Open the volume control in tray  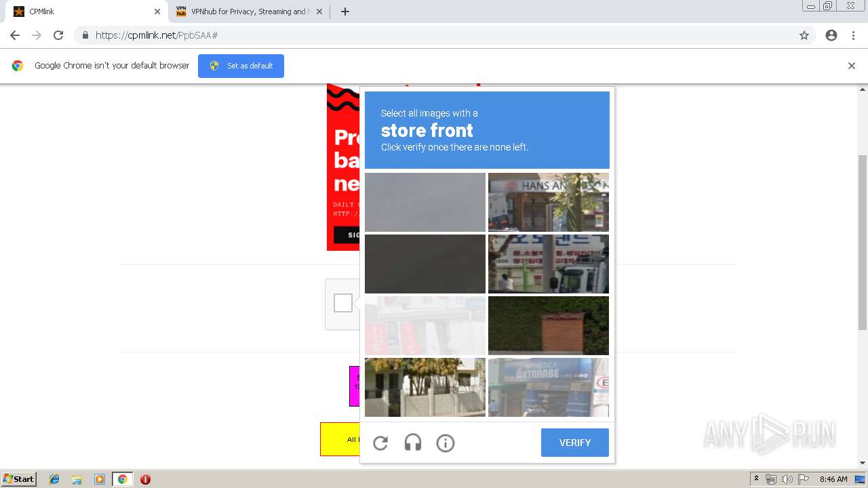tap(787, 479)
